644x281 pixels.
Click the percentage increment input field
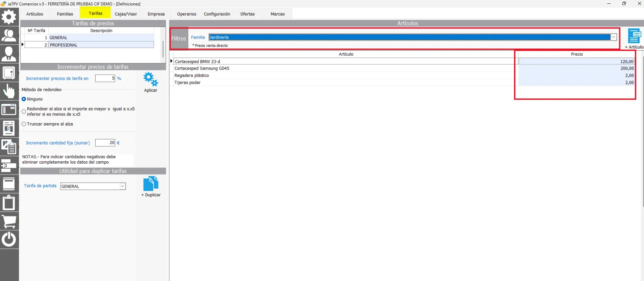pos(105,78)
